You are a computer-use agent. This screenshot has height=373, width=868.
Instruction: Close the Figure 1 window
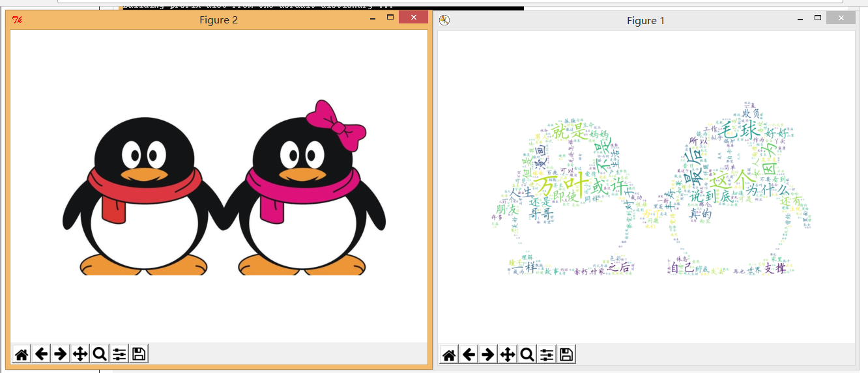(841, 18)
